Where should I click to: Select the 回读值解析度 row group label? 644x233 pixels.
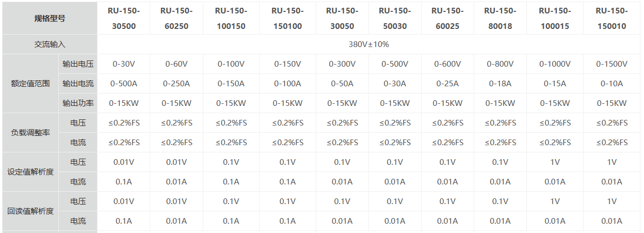[30, 211]
